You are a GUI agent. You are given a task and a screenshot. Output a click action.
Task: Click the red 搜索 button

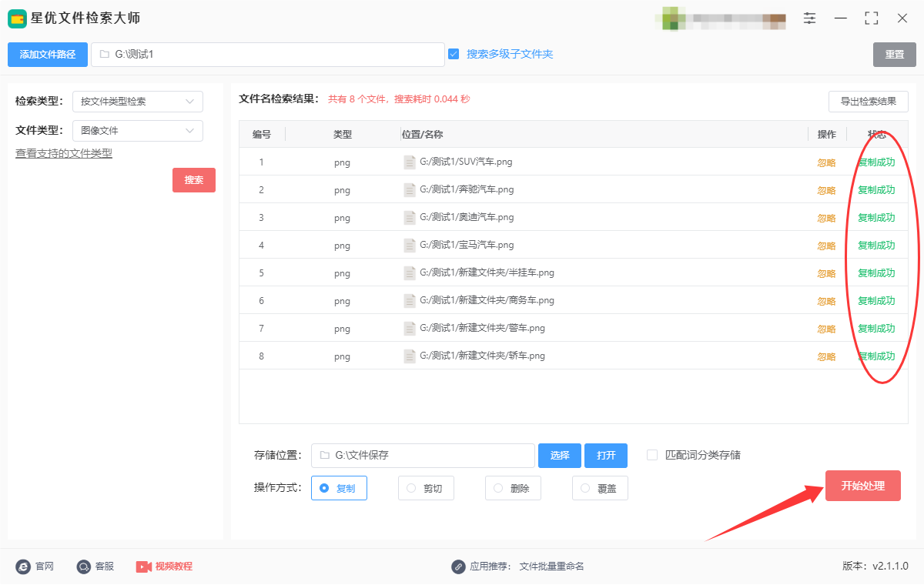[194, 180]
